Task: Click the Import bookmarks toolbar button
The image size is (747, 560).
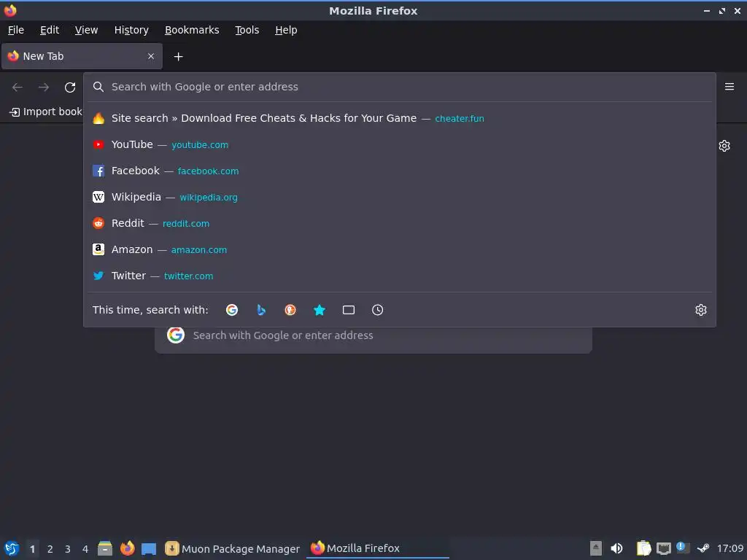Action: 46,112
